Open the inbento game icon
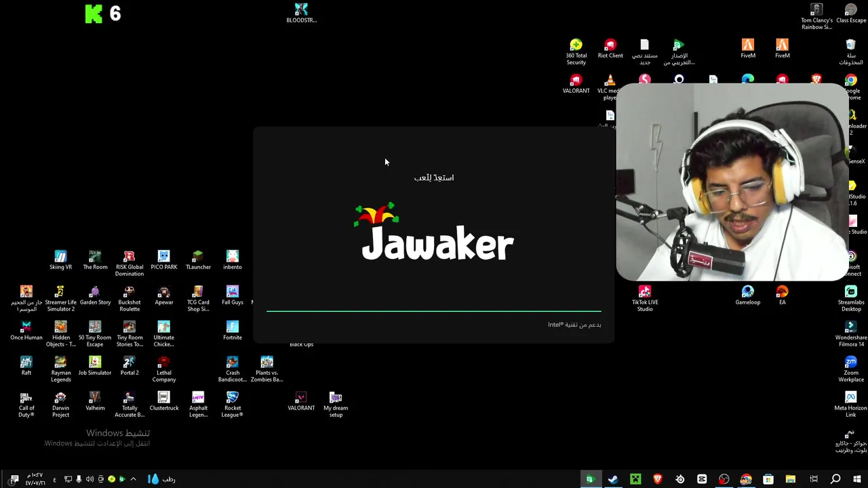Viewport: 868px width, 488px height. 233,260
